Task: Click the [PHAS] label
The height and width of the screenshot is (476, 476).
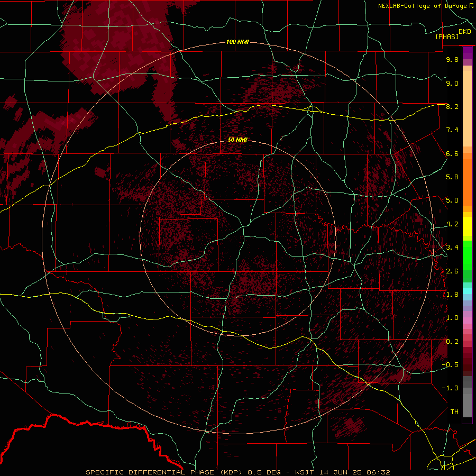Action: pos(447,36)
